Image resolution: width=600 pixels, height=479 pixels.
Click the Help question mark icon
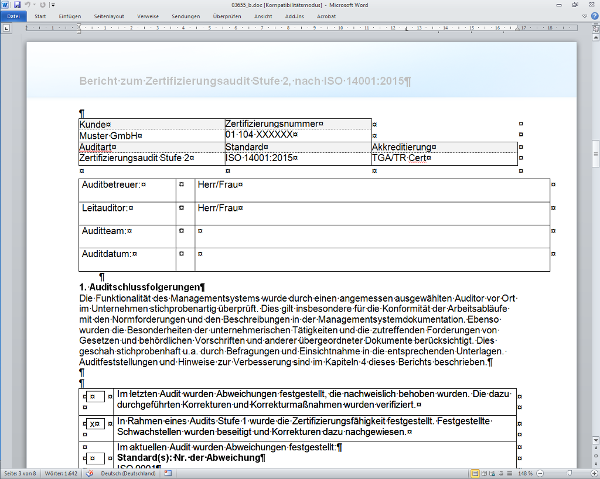(593, 17)
